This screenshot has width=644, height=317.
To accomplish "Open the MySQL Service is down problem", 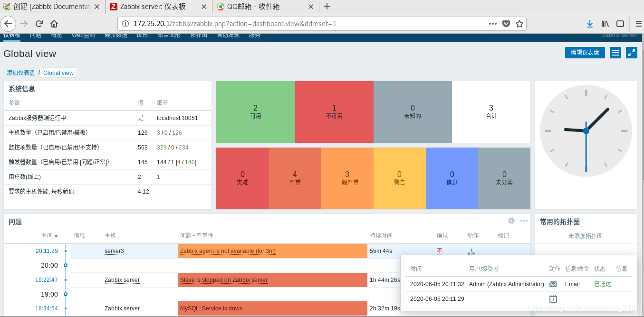I will coord(211,308).
